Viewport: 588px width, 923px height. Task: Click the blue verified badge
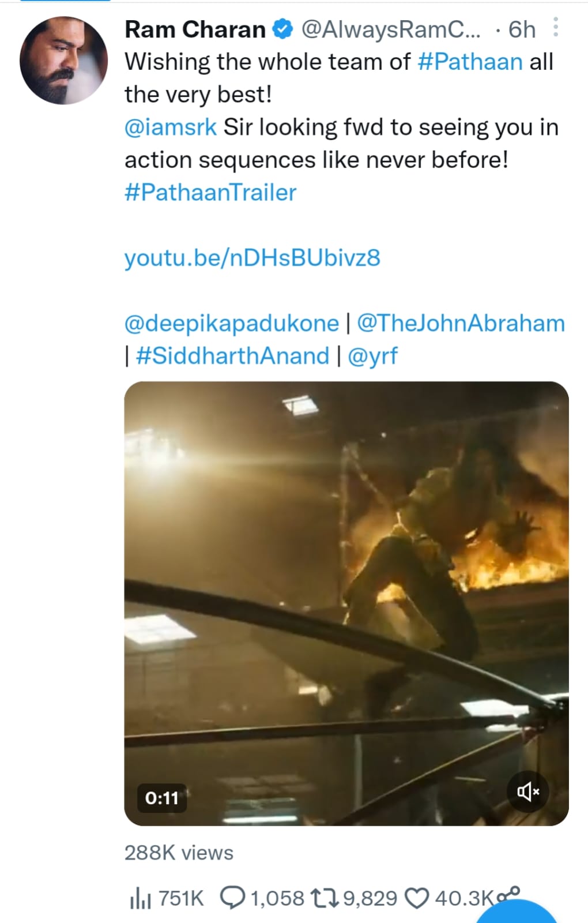[282, 29]
